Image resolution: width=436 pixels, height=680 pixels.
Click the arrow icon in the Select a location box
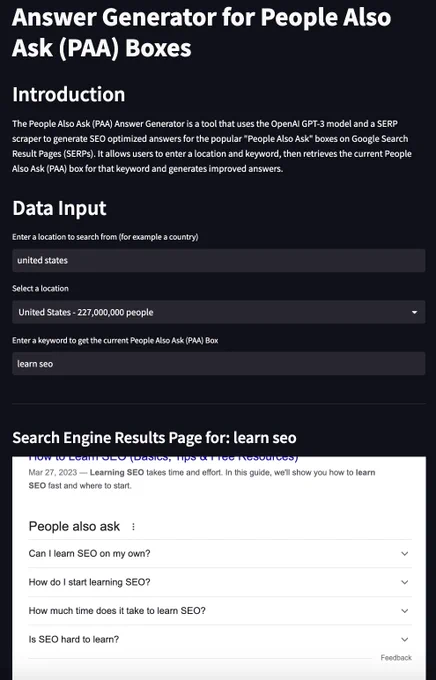click(x=414, y=312)
